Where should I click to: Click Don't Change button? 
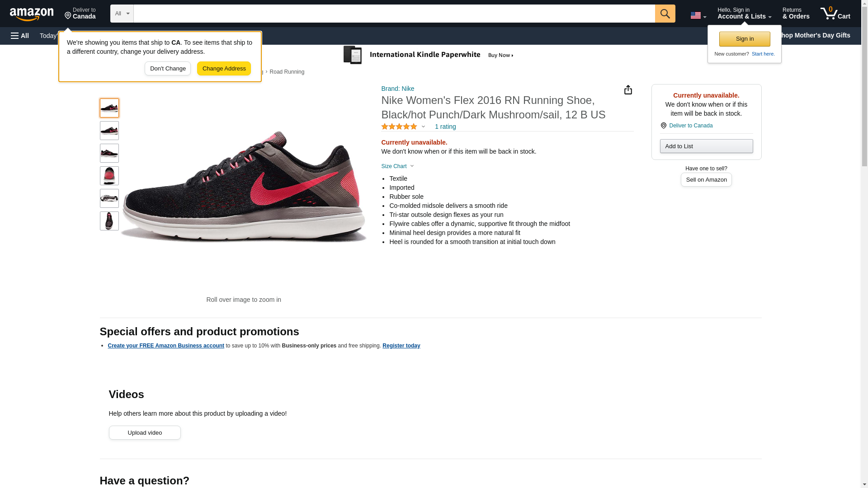point(168,69)
